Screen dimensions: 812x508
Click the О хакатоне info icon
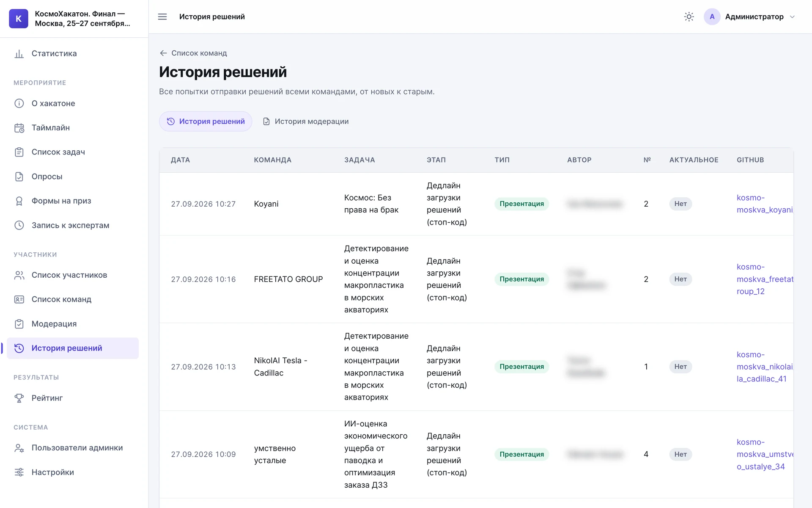19,103
